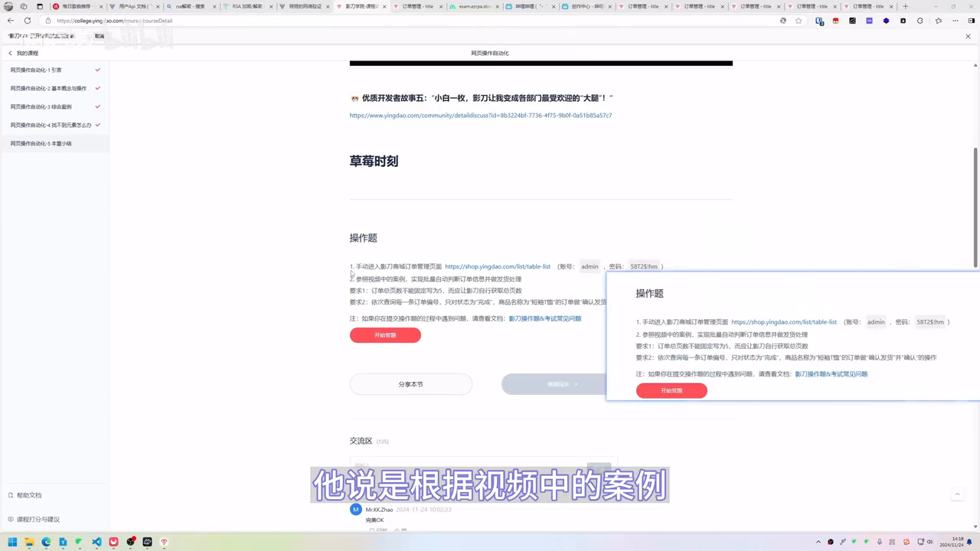Click the Mr.KK.Zhao avatar in comments
The height and width of the screenshot is (551, 980).
click(356, 510)
